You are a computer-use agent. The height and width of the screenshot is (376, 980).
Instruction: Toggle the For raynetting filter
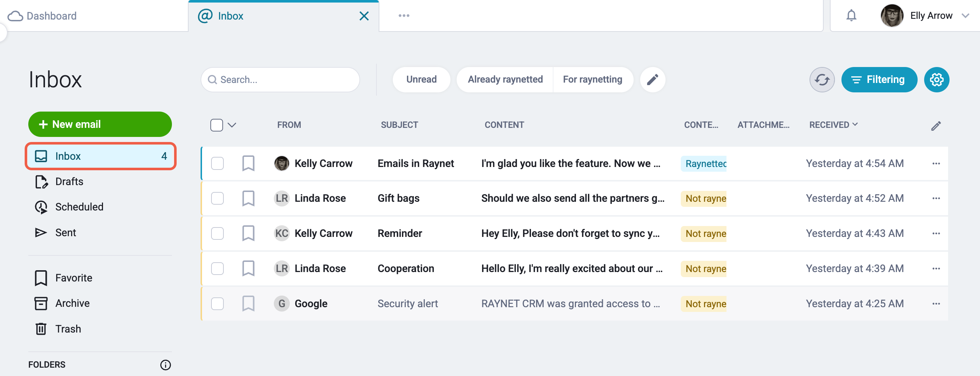(x=593, y=80)
